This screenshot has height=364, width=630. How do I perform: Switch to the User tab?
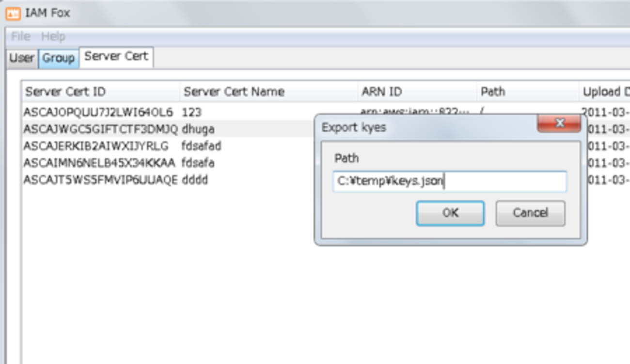pos(22,58)
